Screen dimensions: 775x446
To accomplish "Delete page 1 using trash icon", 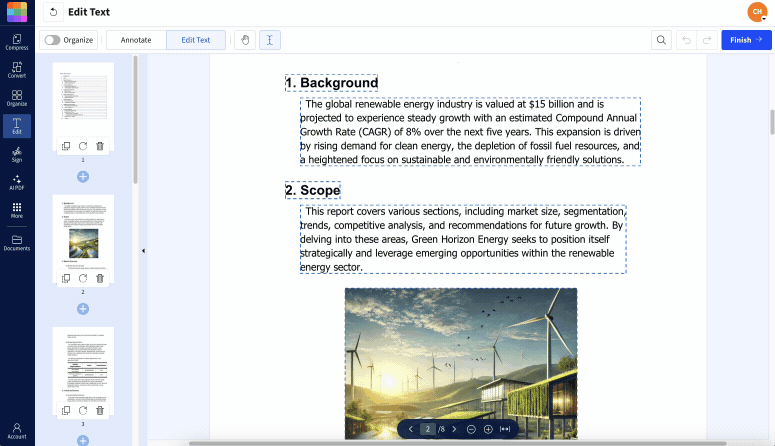I will [100, 146].
